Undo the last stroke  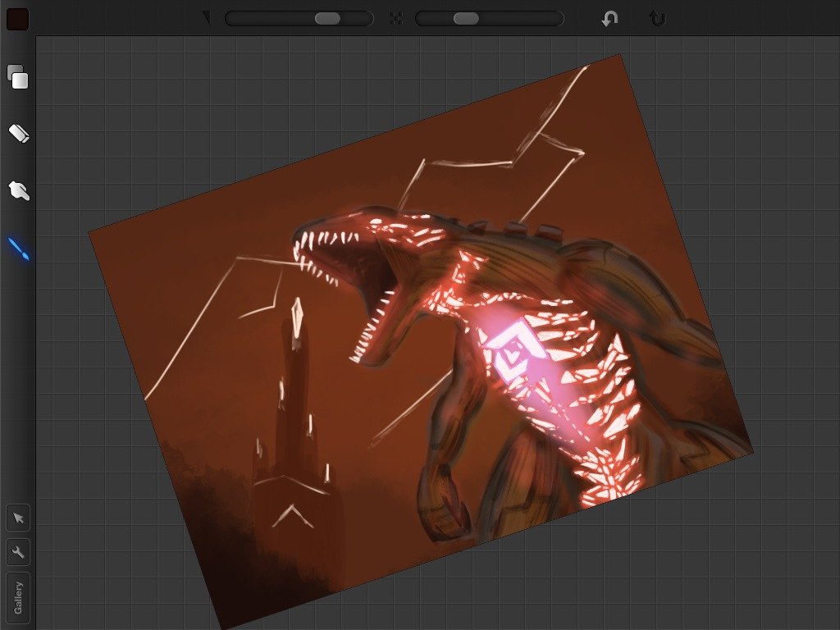coord(609,19)
